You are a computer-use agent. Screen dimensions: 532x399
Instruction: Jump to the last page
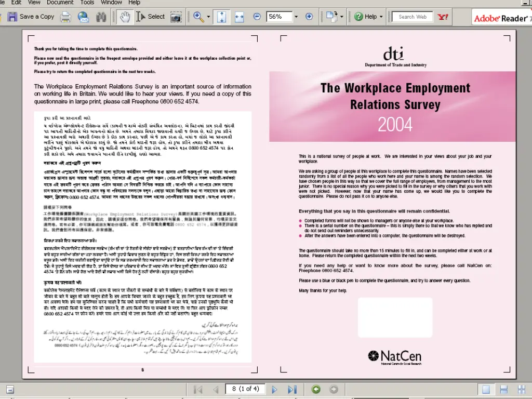click(x=292, y=389)
